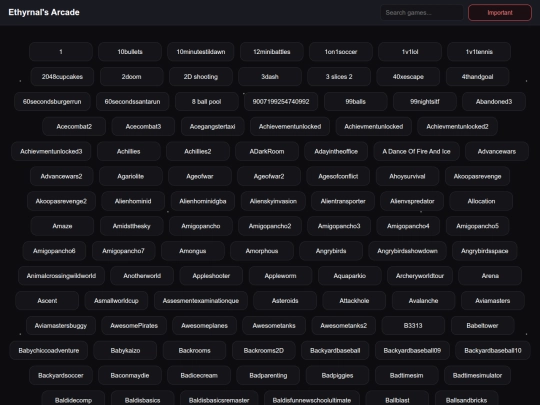Select the Agariolite game
The height and width of the screenshot is (405, 540).
point(131,176)
